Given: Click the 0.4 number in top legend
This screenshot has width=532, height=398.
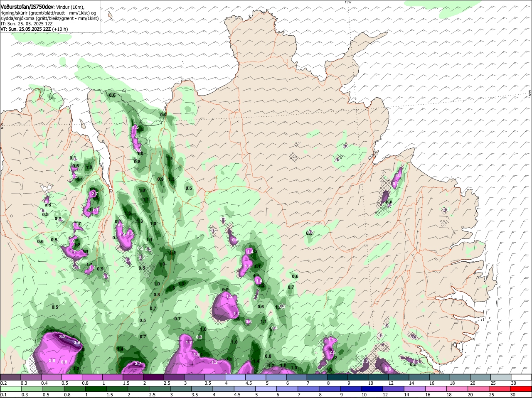Looking at the screenshot, I should (x=44, y=383).
